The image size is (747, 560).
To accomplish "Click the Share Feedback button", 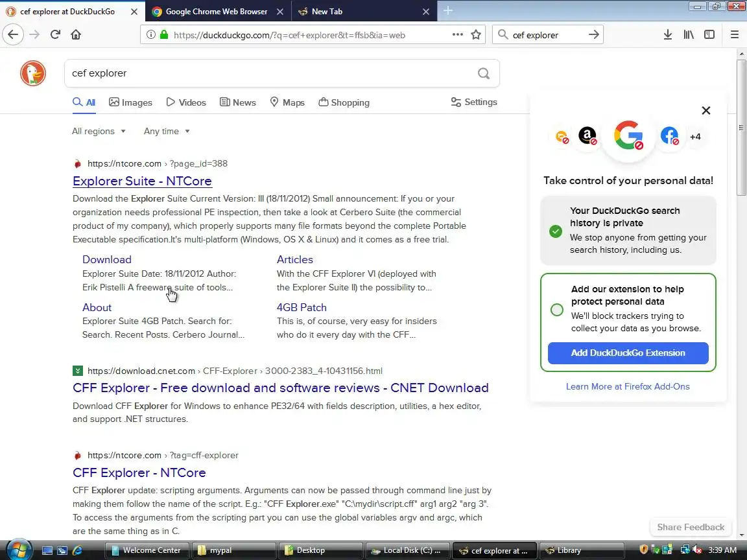I will [691, 527].
